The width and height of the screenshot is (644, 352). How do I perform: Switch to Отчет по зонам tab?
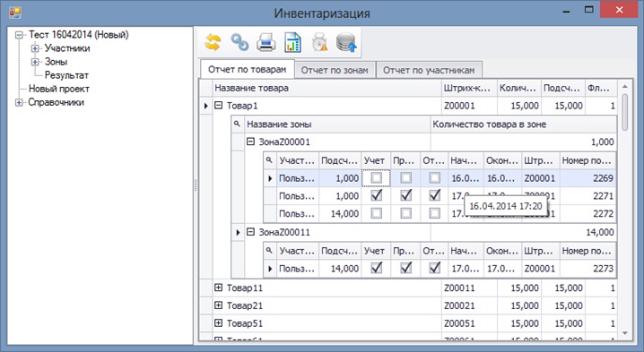335,70
